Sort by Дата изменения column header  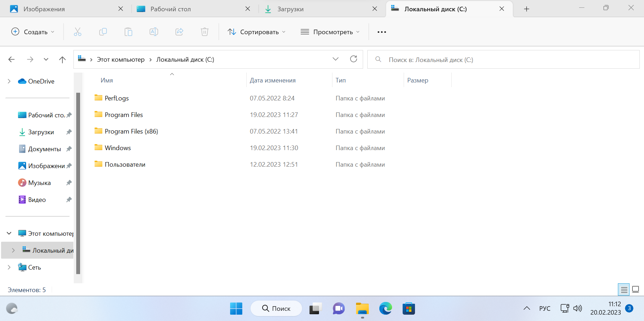pos(273,80)
